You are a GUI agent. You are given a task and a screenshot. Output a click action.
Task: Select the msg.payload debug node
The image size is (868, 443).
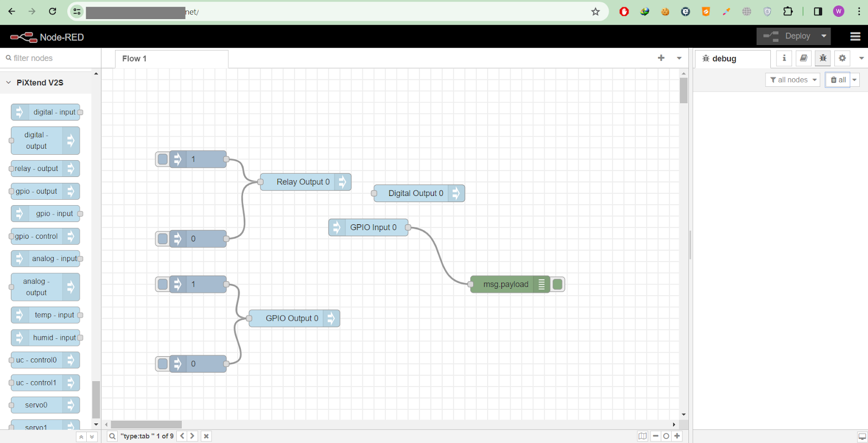click(510, 284)
